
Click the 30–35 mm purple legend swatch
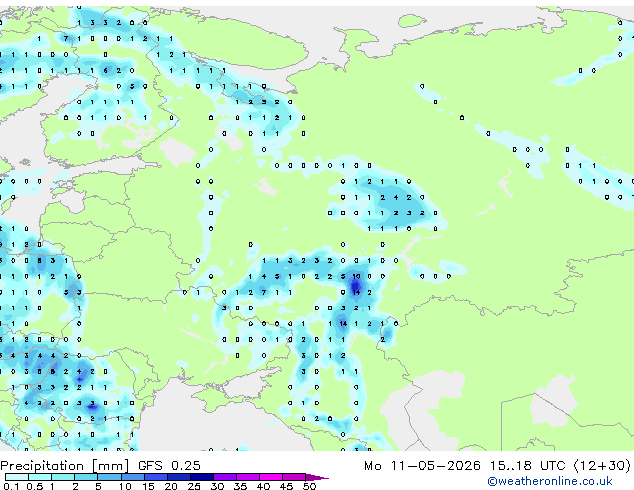pyautogui.click(x=225, y=477)
